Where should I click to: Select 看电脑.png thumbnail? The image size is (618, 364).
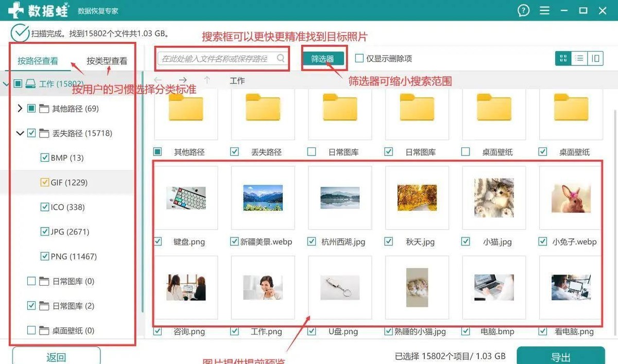tap(571, 287)
